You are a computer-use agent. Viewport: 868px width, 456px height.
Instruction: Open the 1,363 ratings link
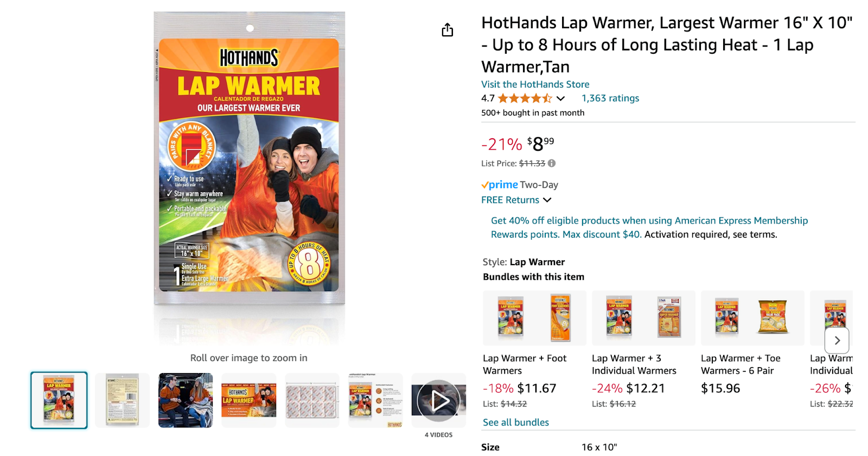610,98
